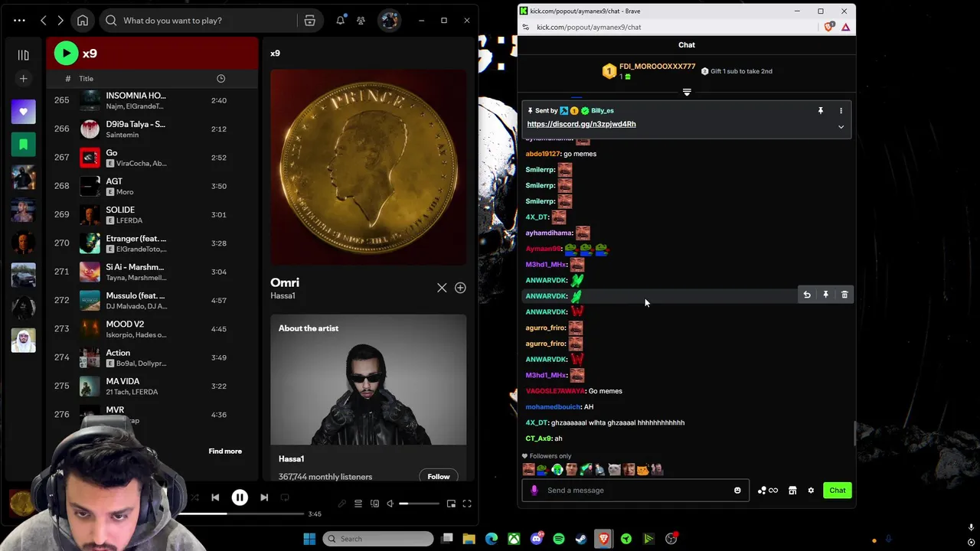Expand pinned message chevron

[841, 127]
